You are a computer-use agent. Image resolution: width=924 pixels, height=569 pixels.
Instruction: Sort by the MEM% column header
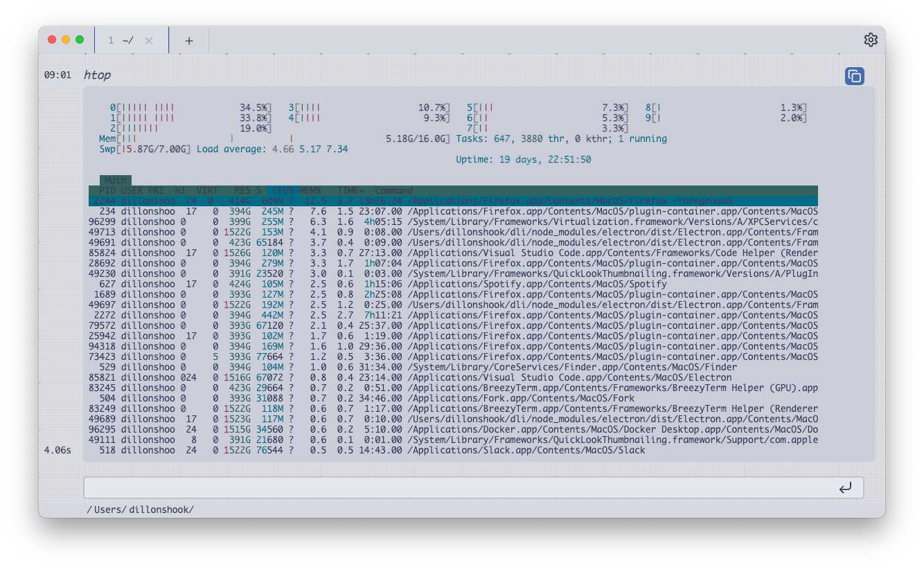point(310,190)
